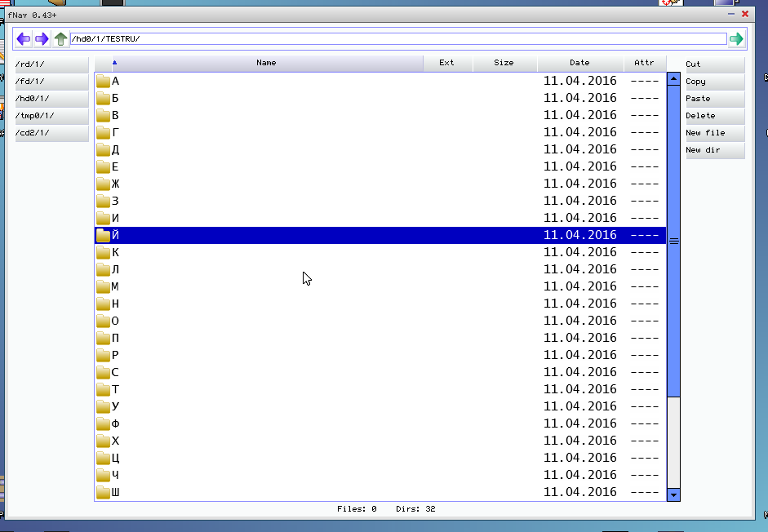This screenshot has height=532, width=768.
Task: Sort files by Size column header
Action: click(x=504, y=63)
